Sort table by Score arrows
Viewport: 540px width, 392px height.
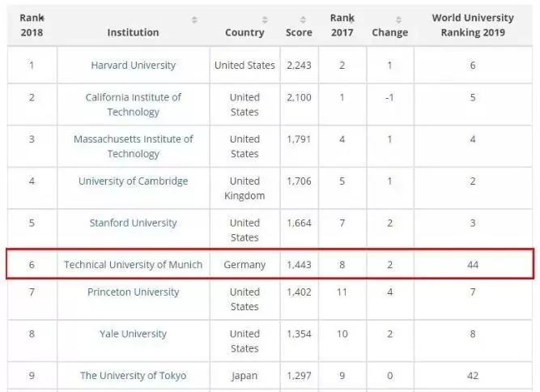[303, 19]
